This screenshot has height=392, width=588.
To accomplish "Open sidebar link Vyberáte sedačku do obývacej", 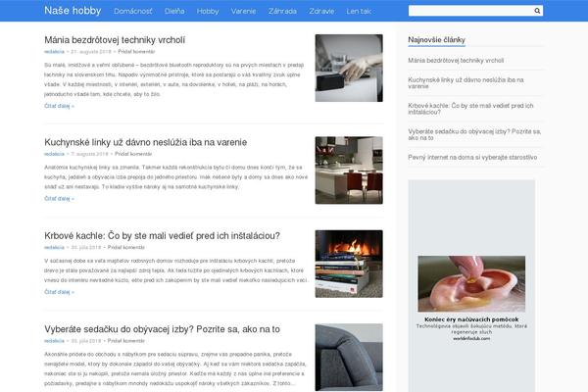I will (x=474, y=134).
